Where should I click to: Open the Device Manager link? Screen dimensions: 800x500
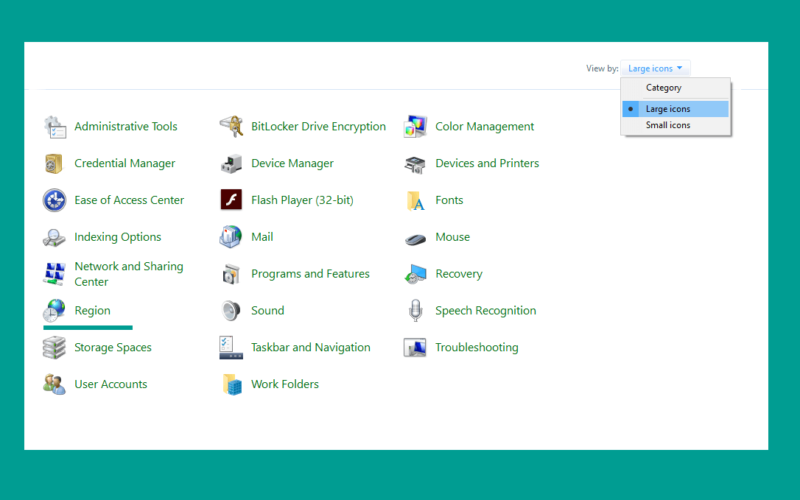292,163
